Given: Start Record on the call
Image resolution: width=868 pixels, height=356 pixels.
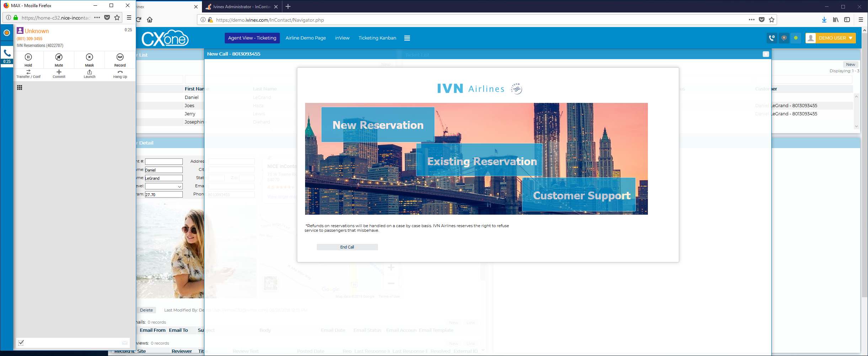Looking at the screenshot, I should (120, 60).
